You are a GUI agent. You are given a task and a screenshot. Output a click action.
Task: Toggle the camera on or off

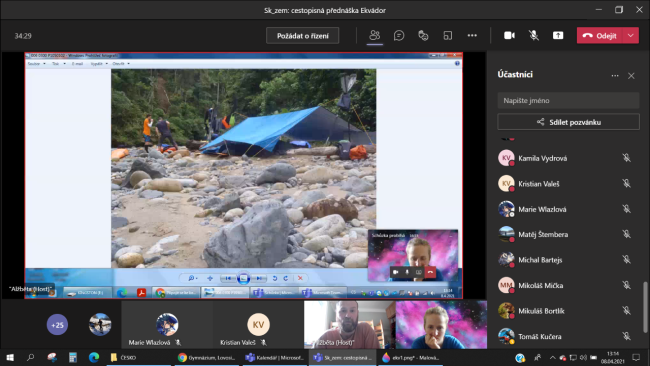pyautogui.click(x=509, y=36)
